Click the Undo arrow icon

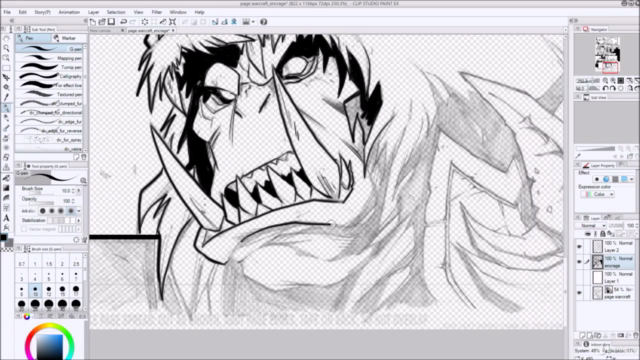pyautogui.click(x=123, y=22)
